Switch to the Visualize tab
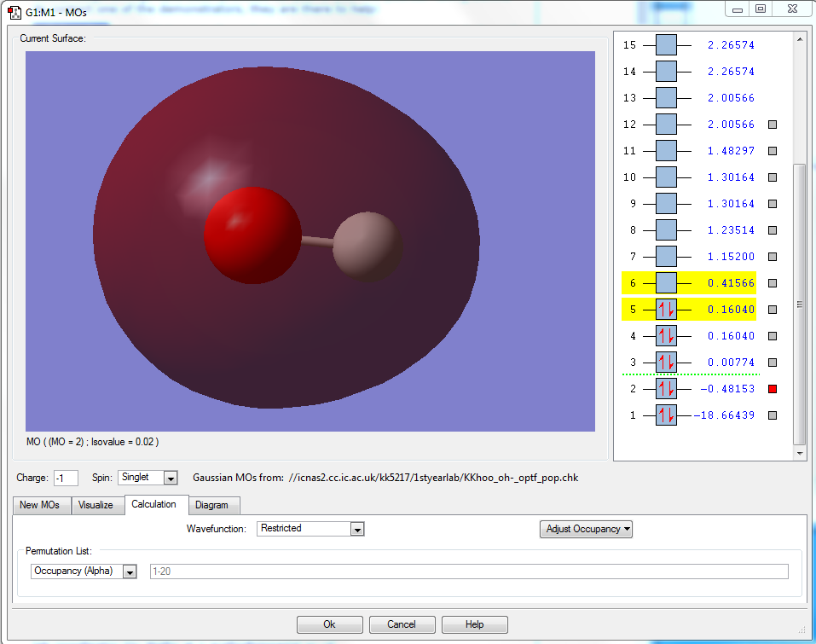Image resolution: width=816 pixels, height=644 pixels. (x=95, y=505)
